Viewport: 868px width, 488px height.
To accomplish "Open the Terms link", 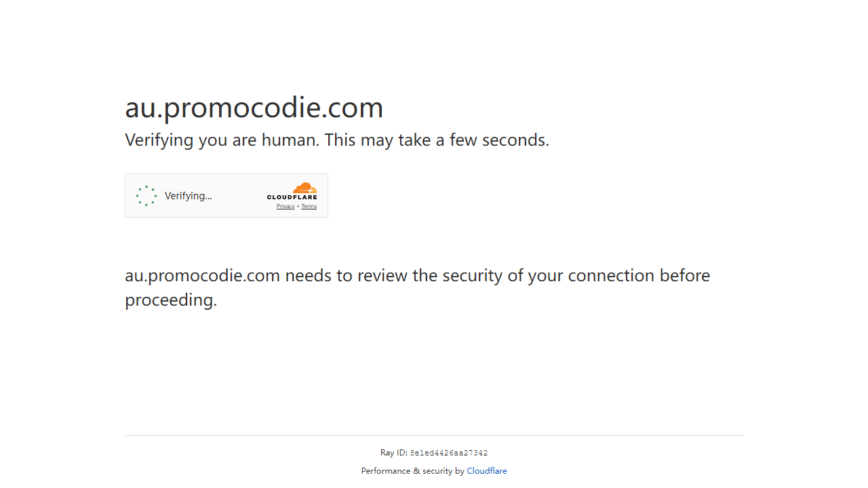I will pyautogui.click(x=309, y=206).
